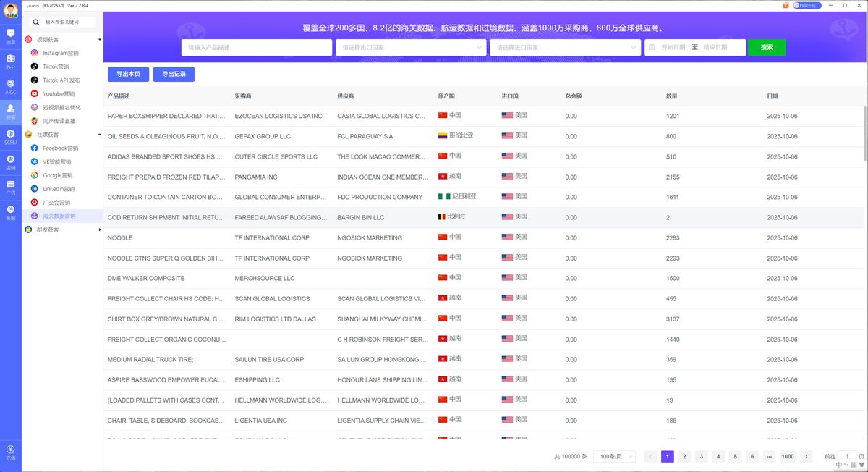Open the 请选择进口国家 dropdown
This screenshot has width=868, height=472.
tap(565, 48)
